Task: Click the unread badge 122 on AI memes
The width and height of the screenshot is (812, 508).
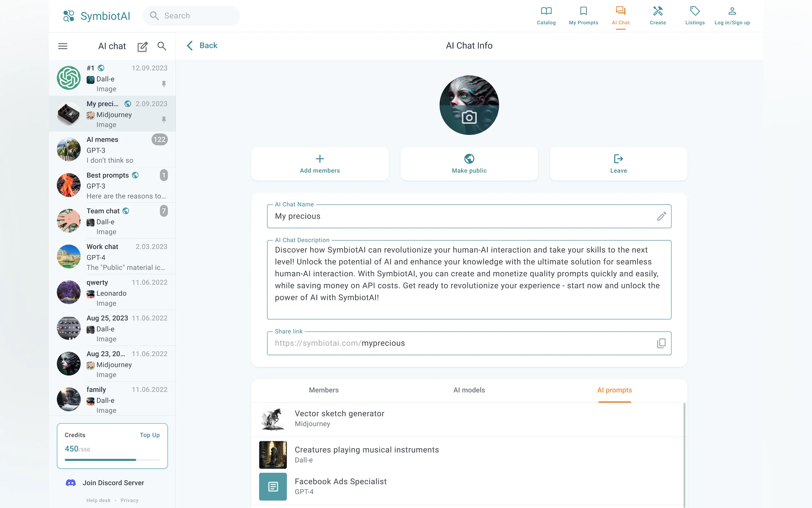Action: 160,139
